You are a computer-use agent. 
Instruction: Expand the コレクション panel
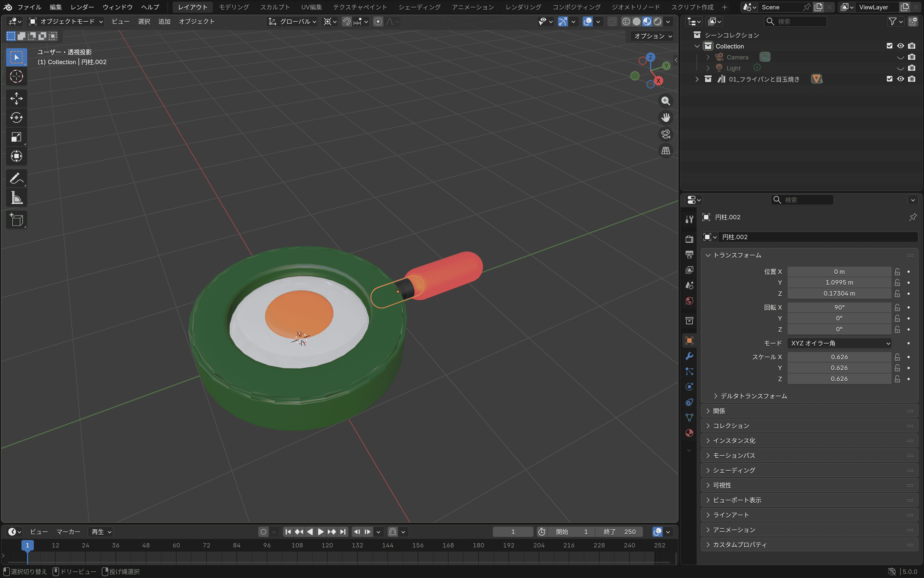tap(809, 426)
